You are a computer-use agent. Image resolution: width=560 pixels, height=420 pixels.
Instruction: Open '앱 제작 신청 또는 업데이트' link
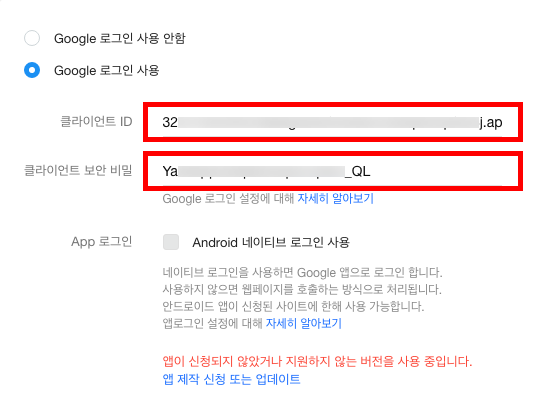click(231, 379)
